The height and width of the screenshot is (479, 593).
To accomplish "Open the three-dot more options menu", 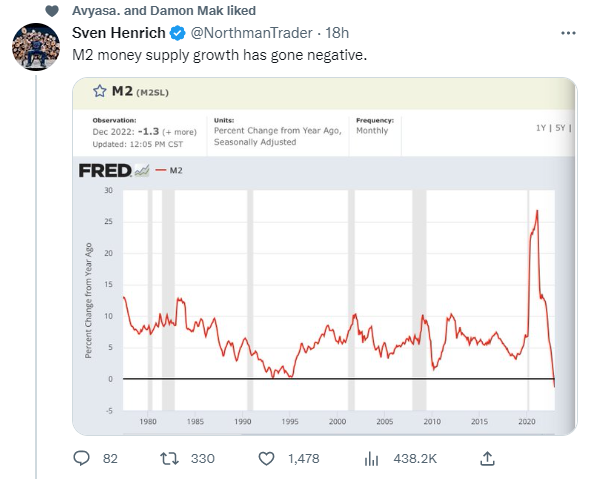I will point(568,33).
